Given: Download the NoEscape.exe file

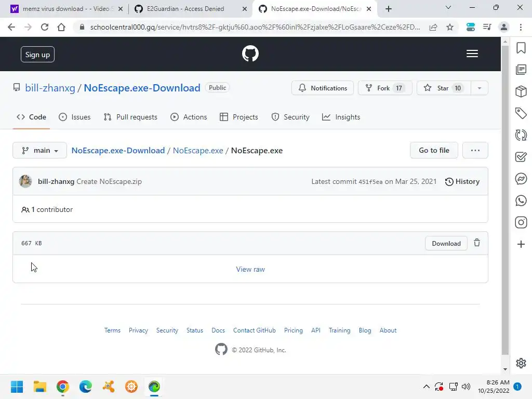Looking at the screenshot, I should (446, 243).
